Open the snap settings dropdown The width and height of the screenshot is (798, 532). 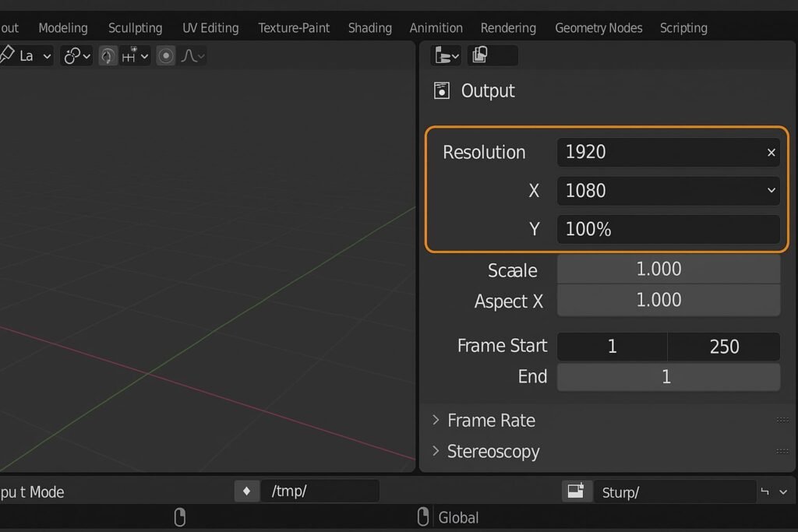[x=136, y=56]
